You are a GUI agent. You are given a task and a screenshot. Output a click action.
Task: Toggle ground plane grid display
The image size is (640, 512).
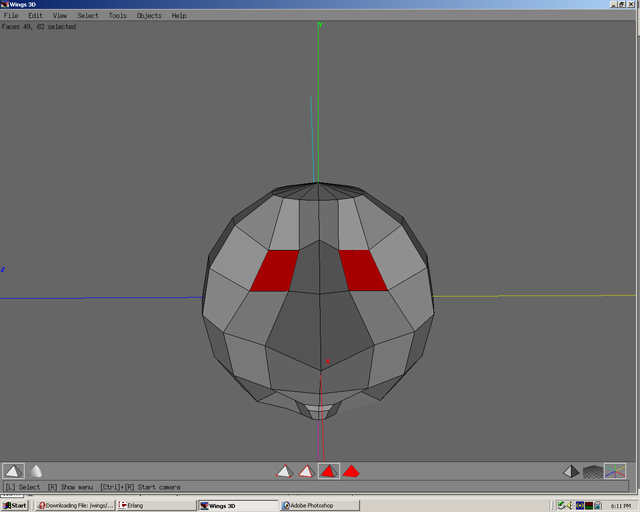click(x=593, y=471)
